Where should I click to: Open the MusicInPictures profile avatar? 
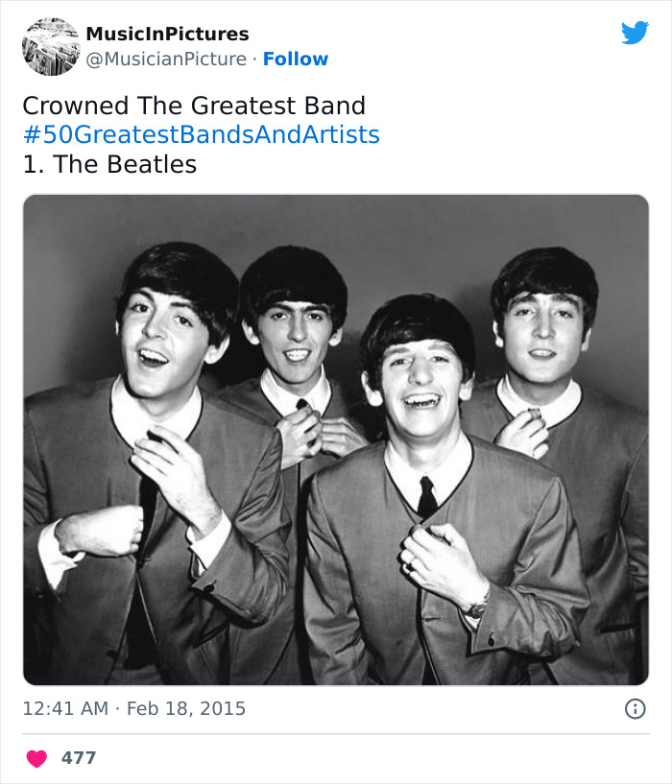pos(50,46)
